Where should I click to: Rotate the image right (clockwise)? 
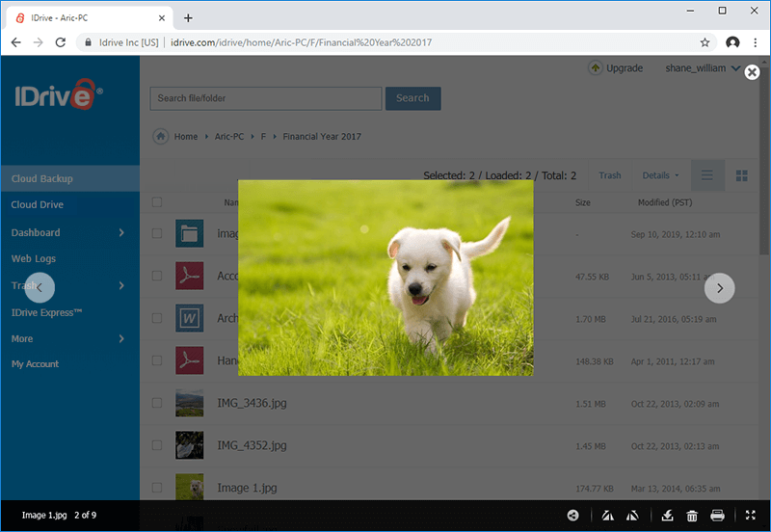[632, 516]
